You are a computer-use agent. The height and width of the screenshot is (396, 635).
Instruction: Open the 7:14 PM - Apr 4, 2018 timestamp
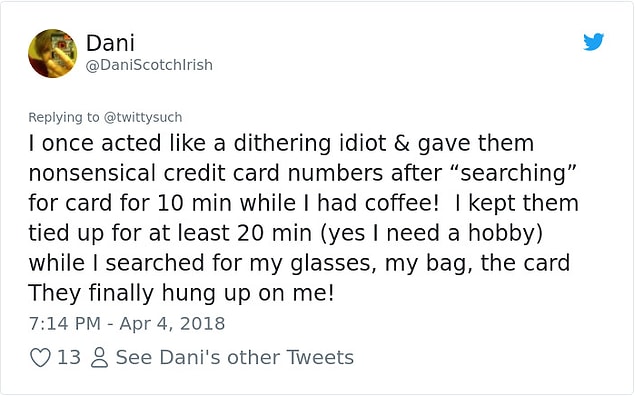coord(127,324)
